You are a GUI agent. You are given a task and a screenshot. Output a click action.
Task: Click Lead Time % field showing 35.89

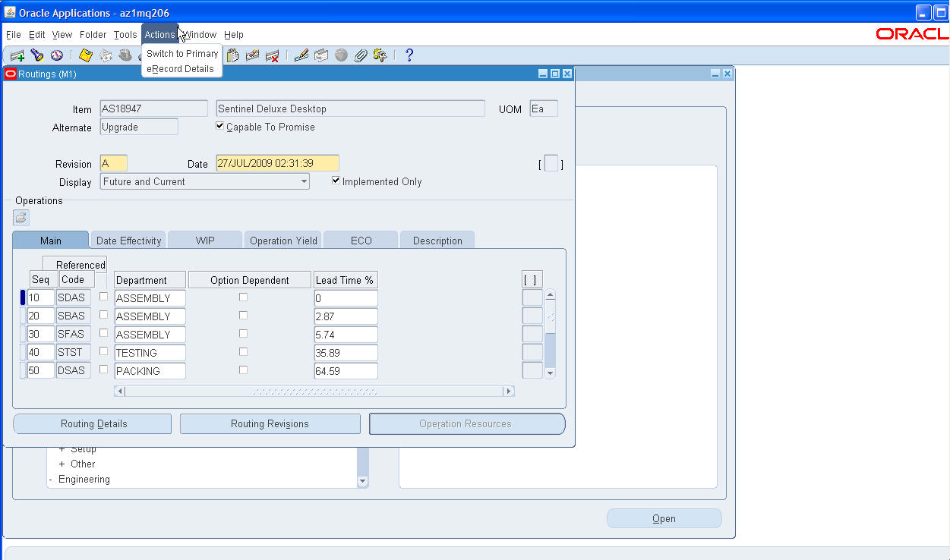click(x=346, y=353)
